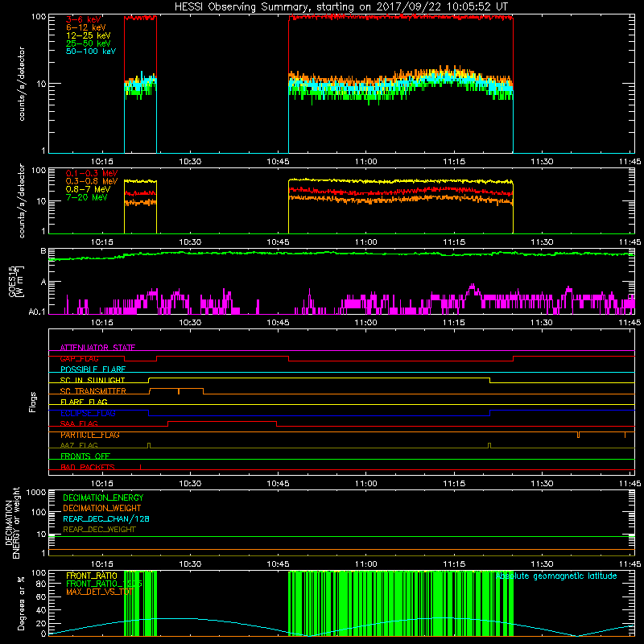Select the 6-12 keV legend label
Screen dimensions: 644x644
[x=86, y=27]
